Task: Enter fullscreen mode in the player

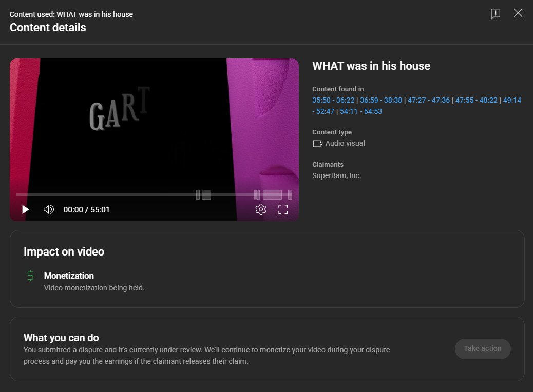Action: (283, 209)
